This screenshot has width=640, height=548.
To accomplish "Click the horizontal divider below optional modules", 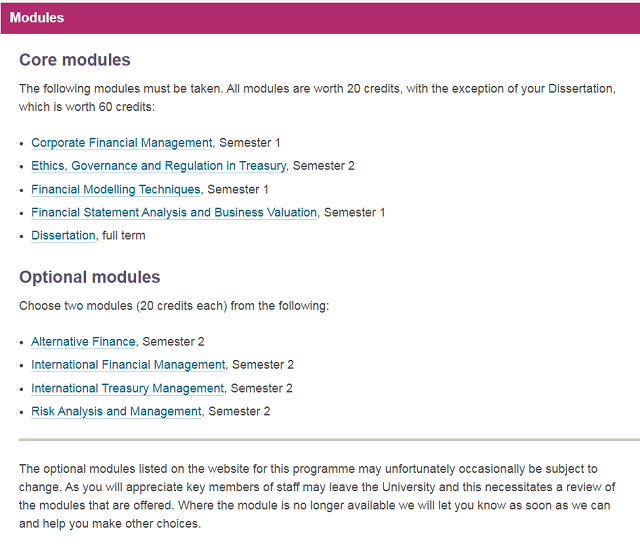I will click(x=329, y=440).
